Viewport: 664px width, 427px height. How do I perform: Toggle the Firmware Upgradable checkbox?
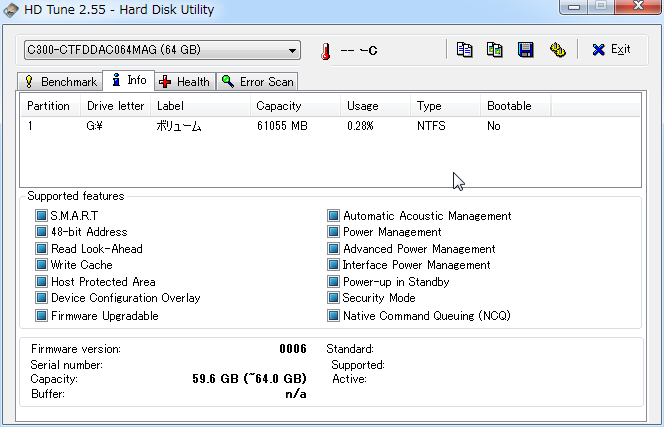[x=41, y=316]
